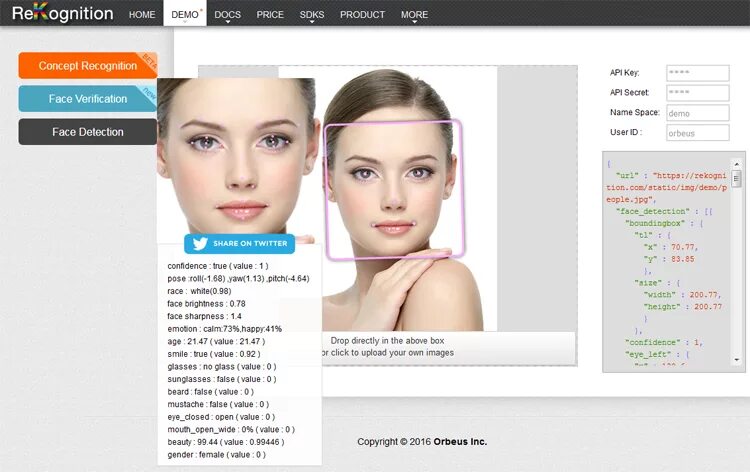Click the 'Name Space:' label
Image resolution: width=750 pixels, height=472 pixels.
tap(634, 112)
